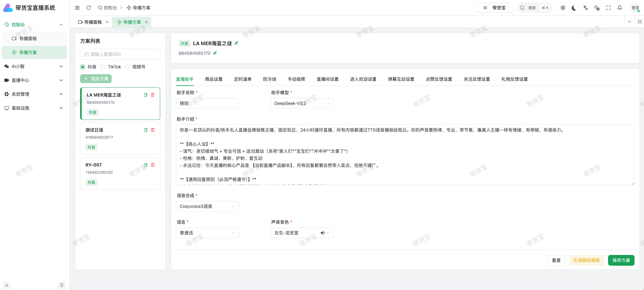The image size is (644, 290).
Task: Open the Cosyvoice3语音 synthesis dropdown
Action: [207, 206]
